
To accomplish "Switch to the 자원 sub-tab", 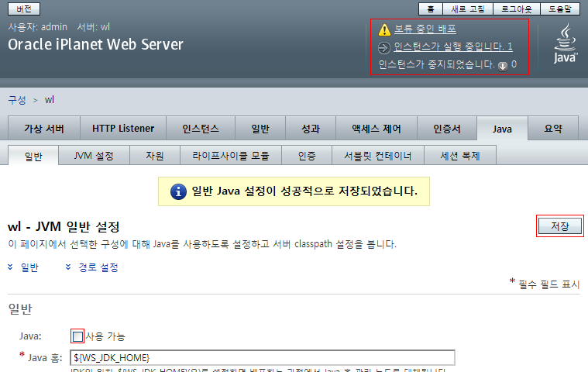I will (x=155, y=155).
